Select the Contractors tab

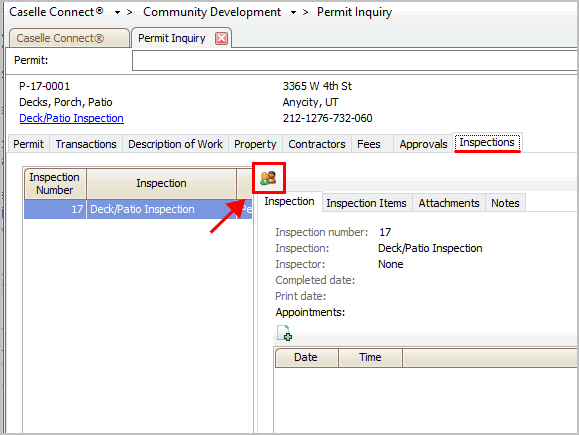(317, 144)
